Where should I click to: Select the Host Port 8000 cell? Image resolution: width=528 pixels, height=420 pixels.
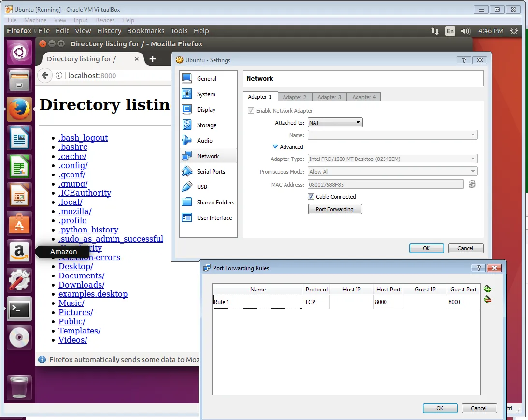[388, 302]
